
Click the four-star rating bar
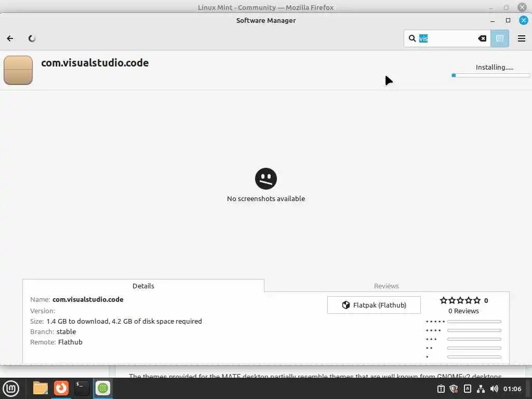point(474,330)
